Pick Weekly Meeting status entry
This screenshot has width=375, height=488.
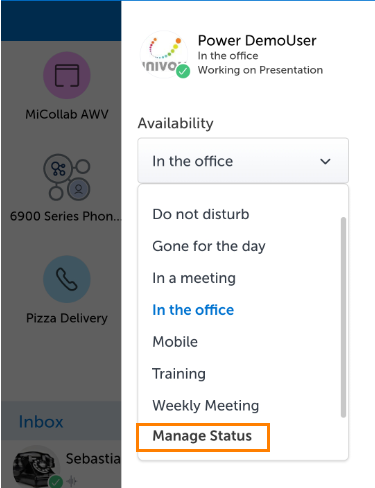[x=205, y=406]
